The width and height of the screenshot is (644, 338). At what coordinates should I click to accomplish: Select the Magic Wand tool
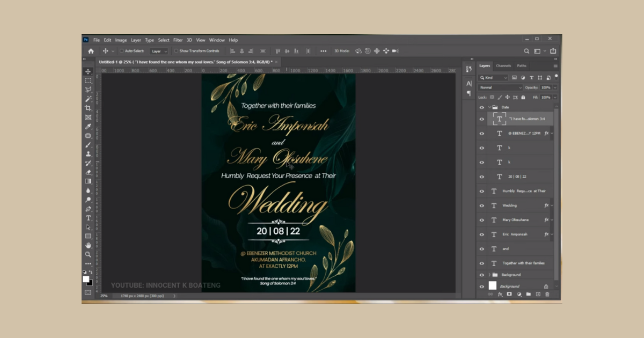(88, 99)
